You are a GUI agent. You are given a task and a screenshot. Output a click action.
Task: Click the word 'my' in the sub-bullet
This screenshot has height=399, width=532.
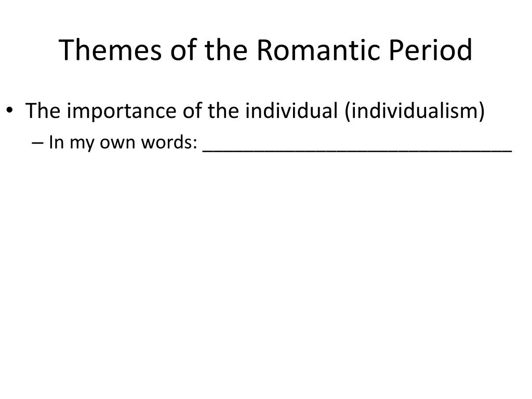coord(82,144)
